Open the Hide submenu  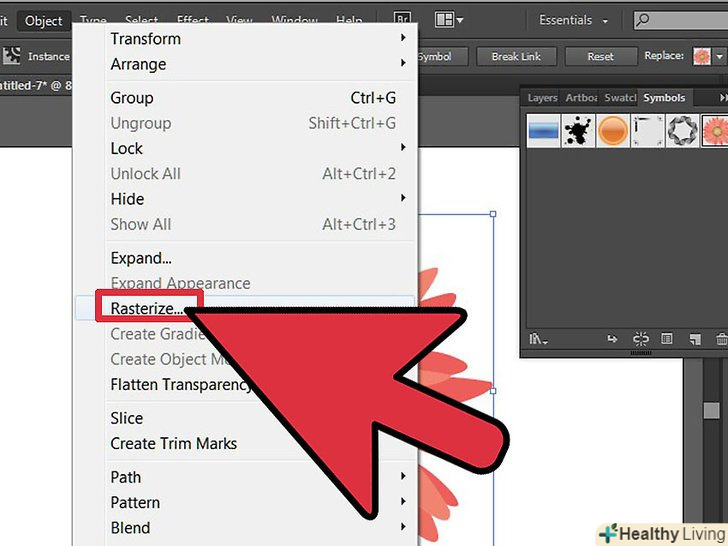(x=246, y=199)
